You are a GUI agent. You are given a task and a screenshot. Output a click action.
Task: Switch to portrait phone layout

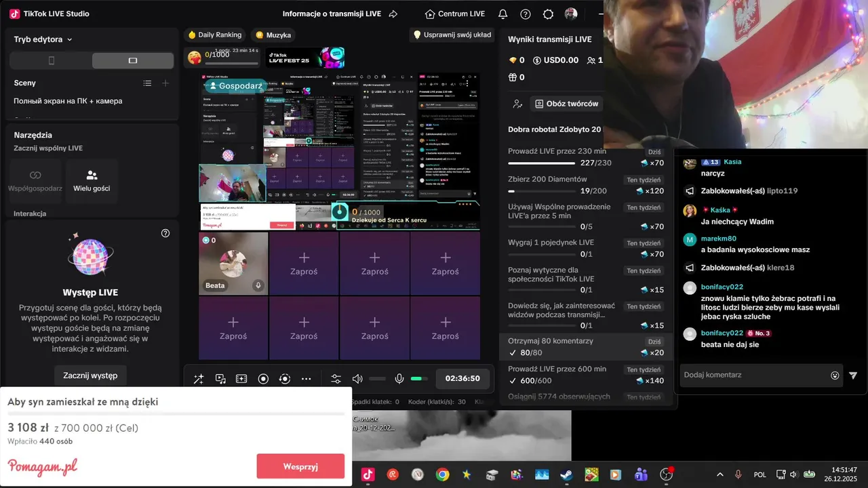point(52,60)
